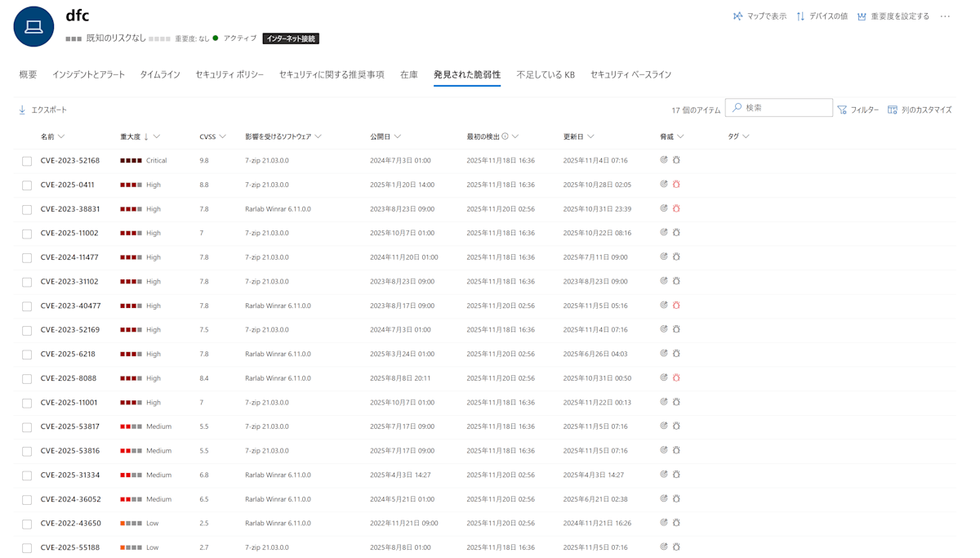This screenshot has width=980, height=558.
Task: Click the customize columns icon
Action: [x=893, y=109]
